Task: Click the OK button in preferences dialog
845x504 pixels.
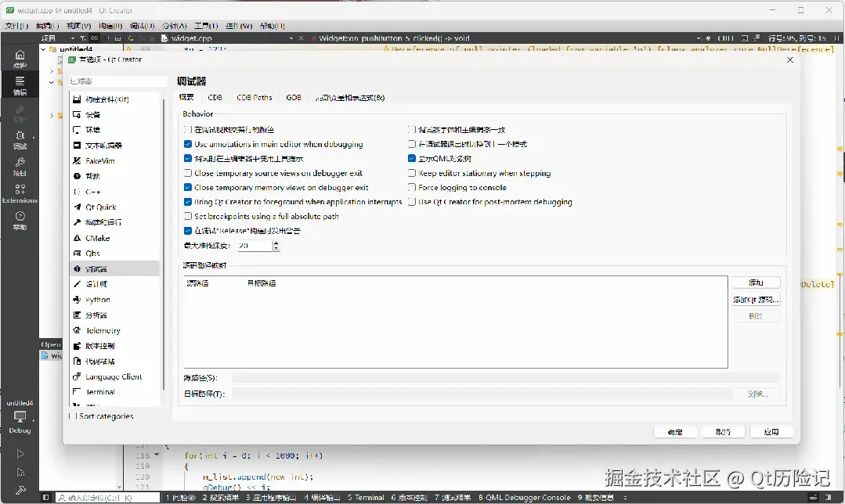Action: pos(675,432)
